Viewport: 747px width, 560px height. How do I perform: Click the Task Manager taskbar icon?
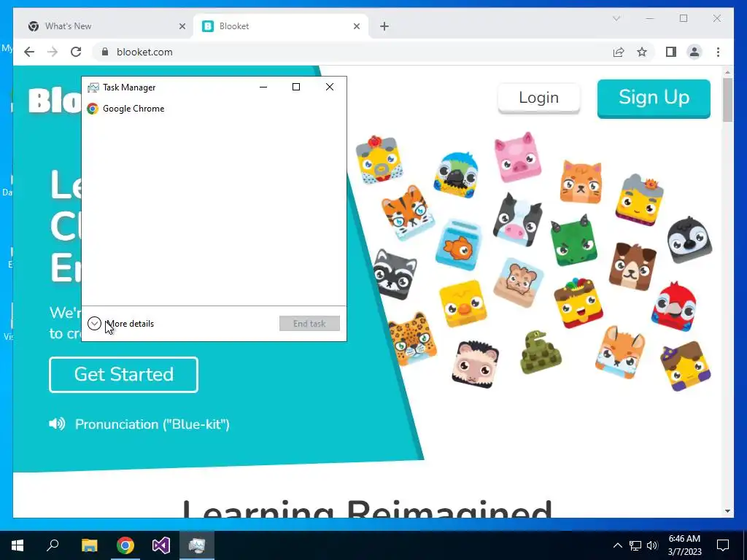pyautogui.click(x=197, y=545)
